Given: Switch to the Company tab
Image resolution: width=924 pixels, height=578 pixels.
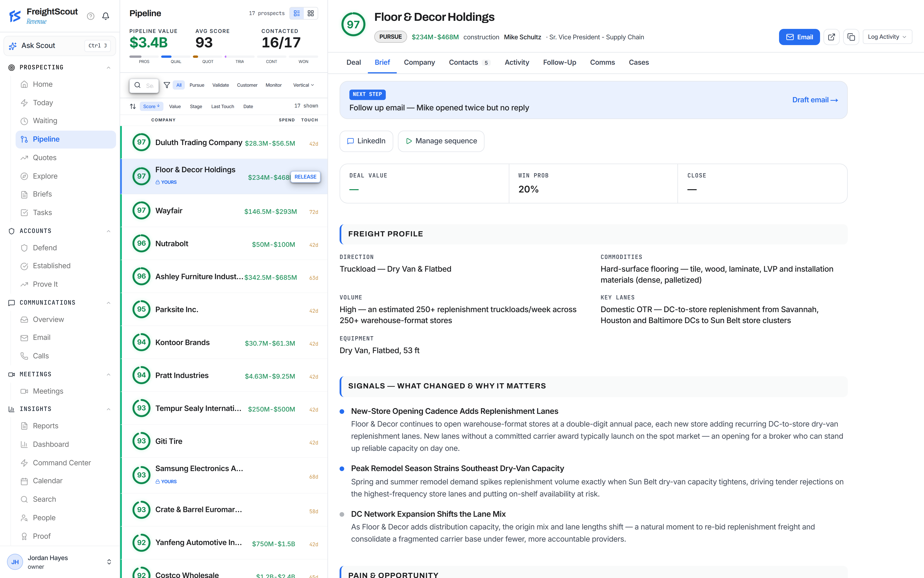Looking at the screenshot, I should pos(419,62).
